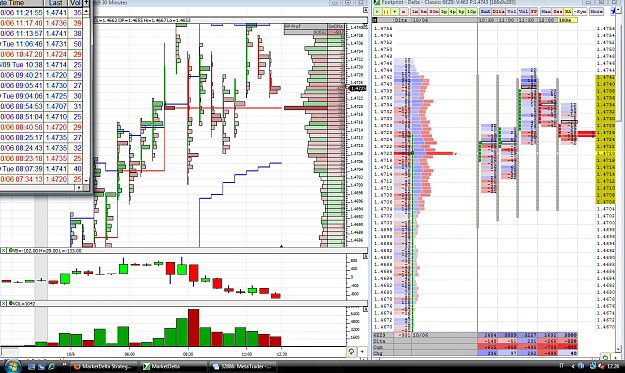Select the trade row at Tue 08:07:39

click(41, 169)
